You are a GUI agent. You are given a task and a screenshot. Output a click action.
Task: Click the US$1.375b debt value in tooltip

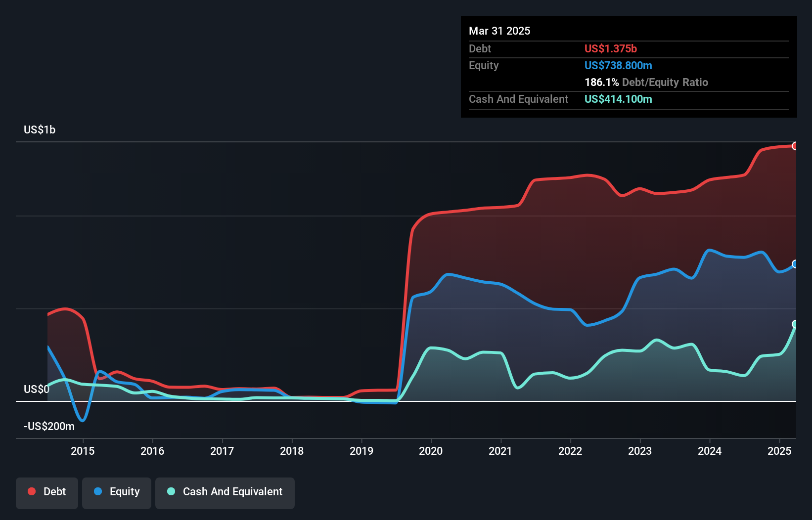click(611, 48)
